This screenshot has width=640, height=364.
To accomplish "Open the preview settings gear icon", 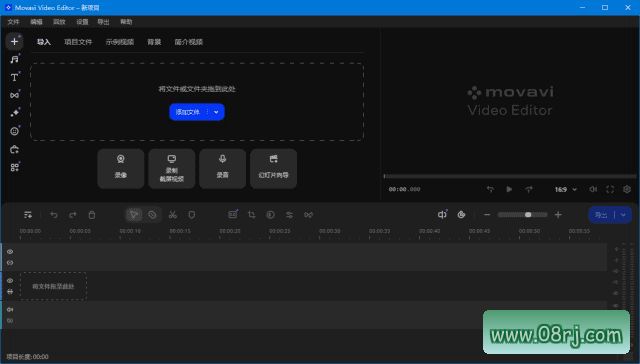I will click(x=627, y=189).
